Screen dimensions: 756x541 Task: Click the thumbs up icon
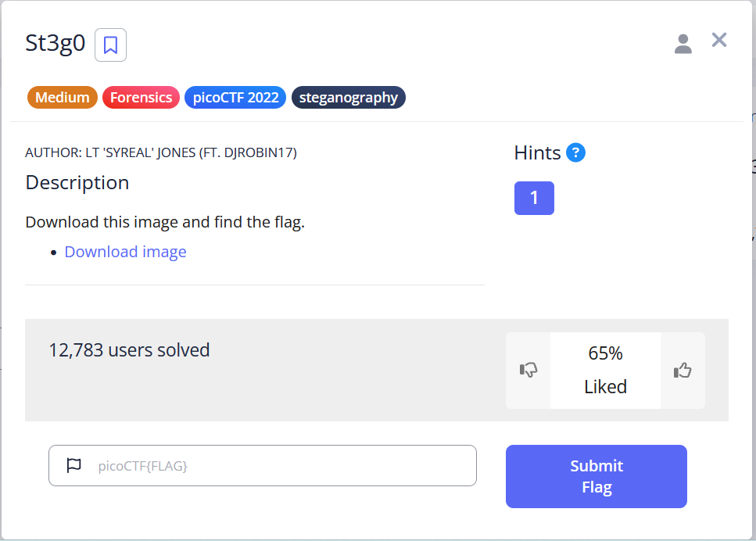(x=683, y=370)
